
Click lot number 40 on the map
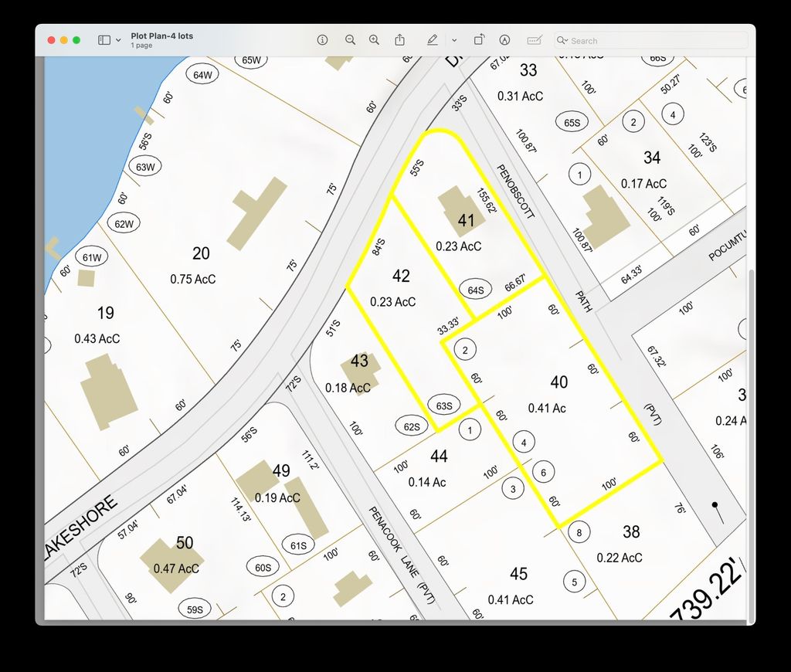(558, 382)
